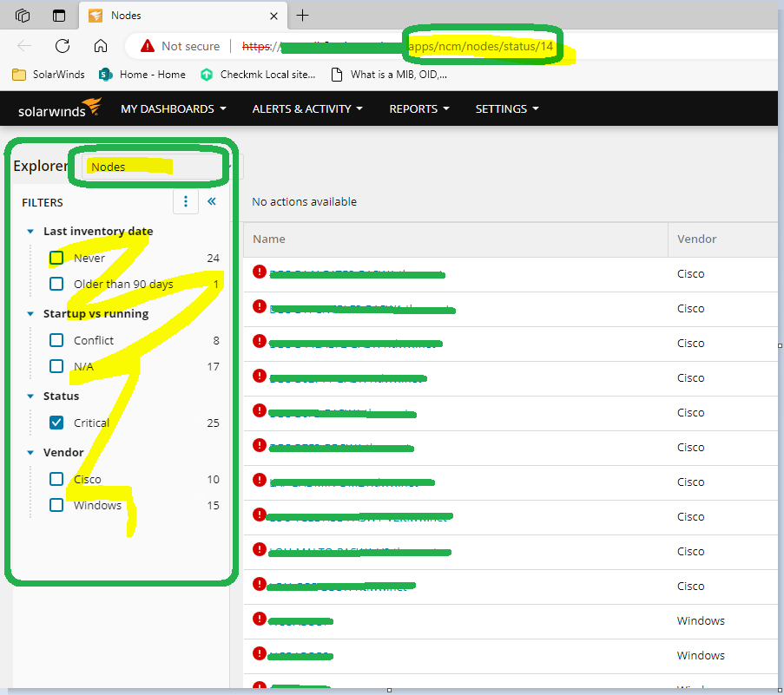This screenshot has height=695, width=784.
Task: Open REPORTS menu
Action: click(419, 109)
